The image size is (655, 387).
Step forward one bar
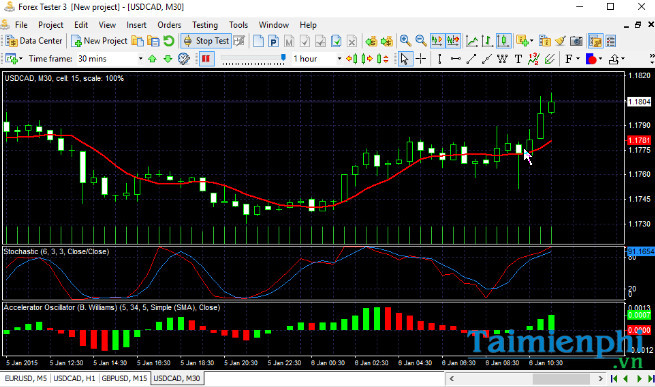coord(367,59)
